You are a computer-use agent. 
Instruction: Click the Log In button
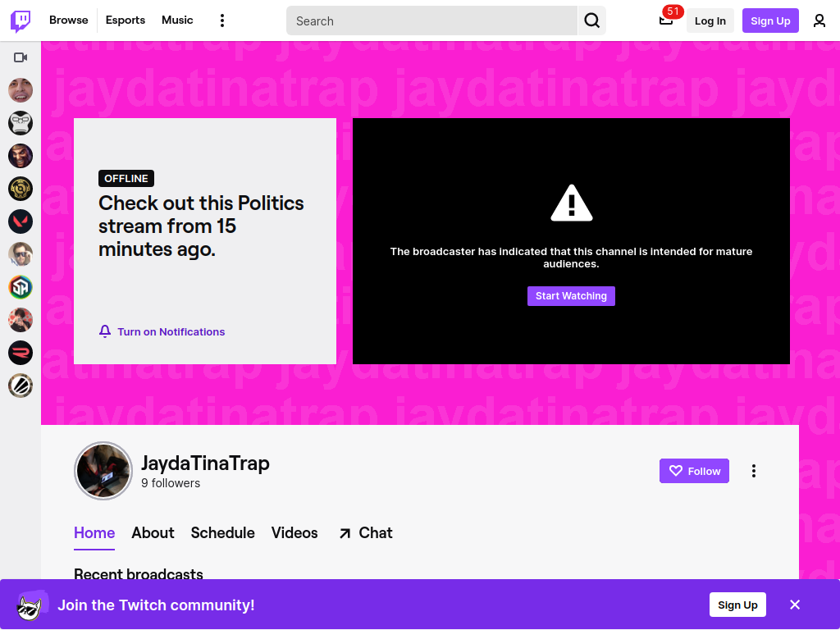point(710,21)
